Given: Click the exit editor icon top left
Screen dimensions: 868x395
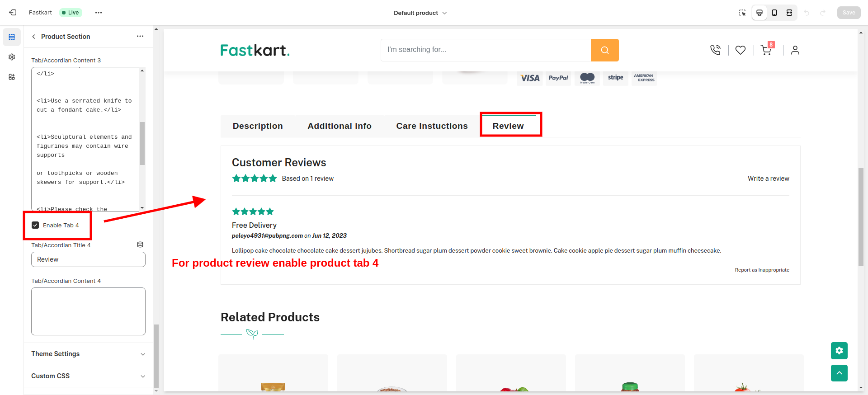Looking at the screenshot, I should 12,12.
